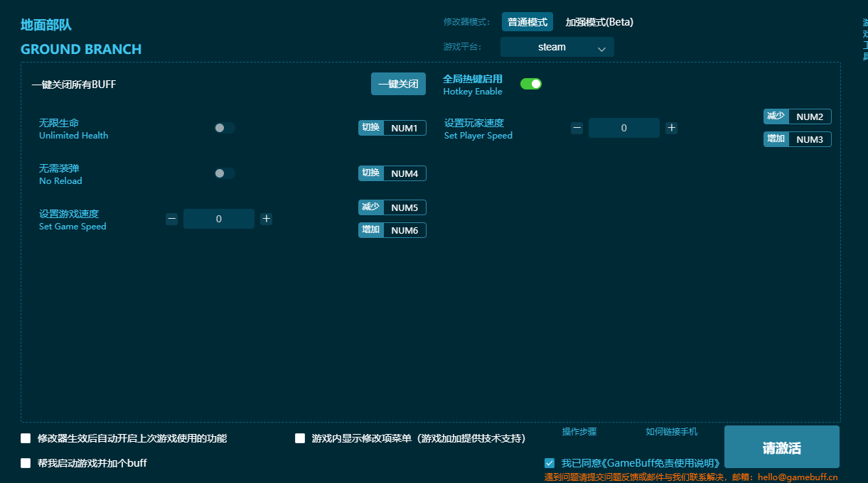Screen dimensions: 868x483
Task: Open the 操作步骤 guide link
Action: click(x=578, y=431)
